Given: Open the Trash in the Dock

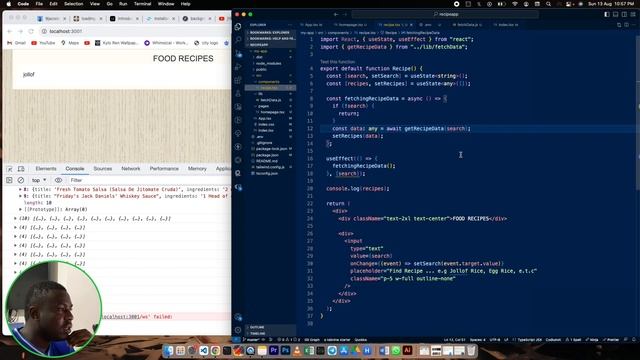Looking at the screenshot, I should click(x=471, y=351).
